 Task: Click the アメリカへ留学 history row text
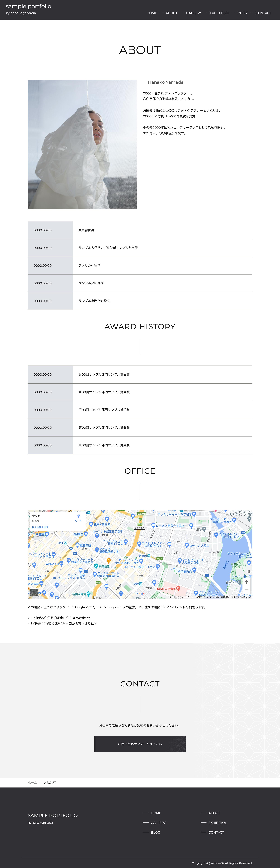pyautogui.click(x=89, y=266)
